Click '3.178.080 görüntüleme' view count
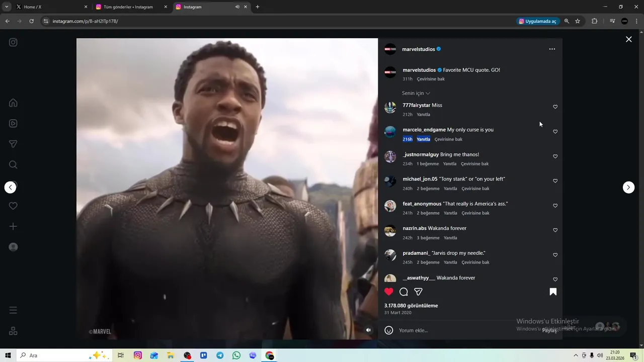This screenshot has height=362, width=644. (x=411, y=306)
